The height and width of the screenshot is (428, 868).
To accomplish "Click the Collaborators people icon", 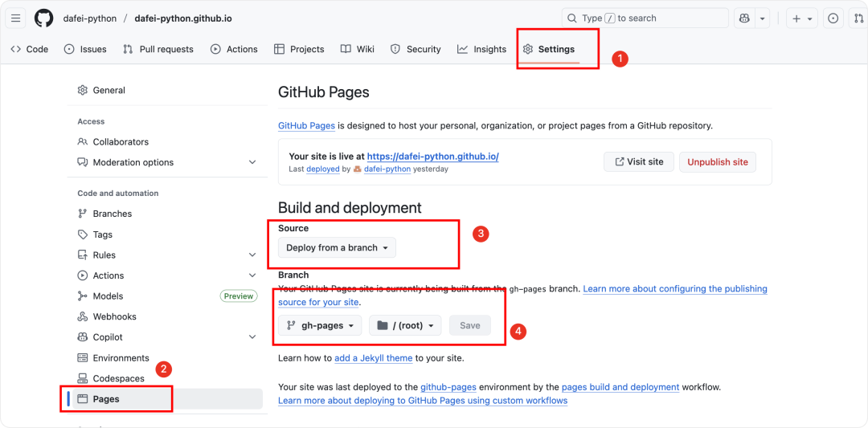I will 83,141.
